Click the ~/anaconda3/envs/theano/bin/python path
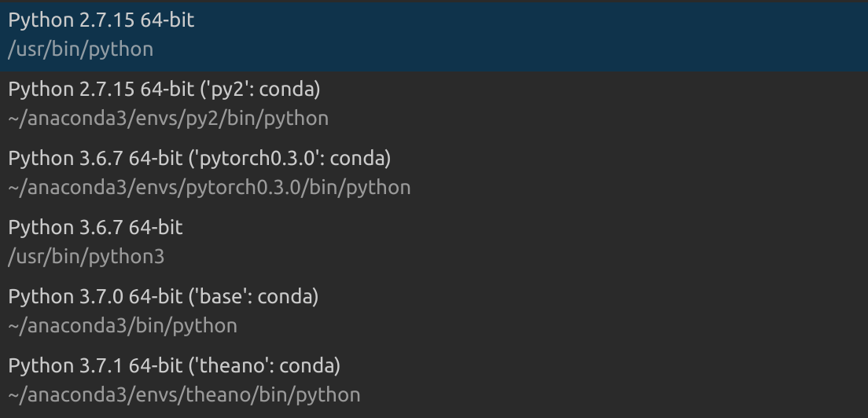This screenshot has height=418, width=868. [x=184, y=395]
